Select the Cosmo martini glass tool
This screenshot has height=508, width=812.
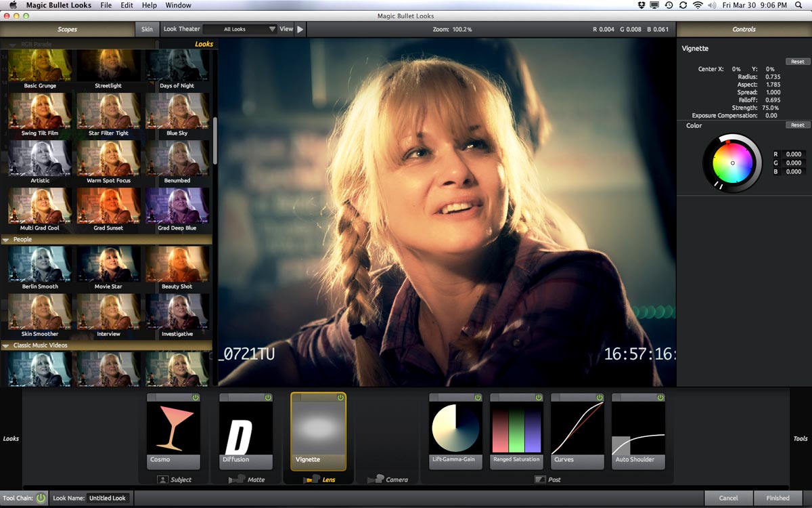(x=173, y=428)
